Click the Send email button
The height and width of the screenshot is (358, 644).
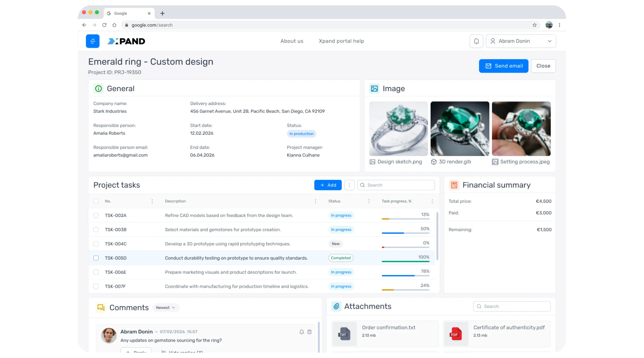(x=503, y=66)
